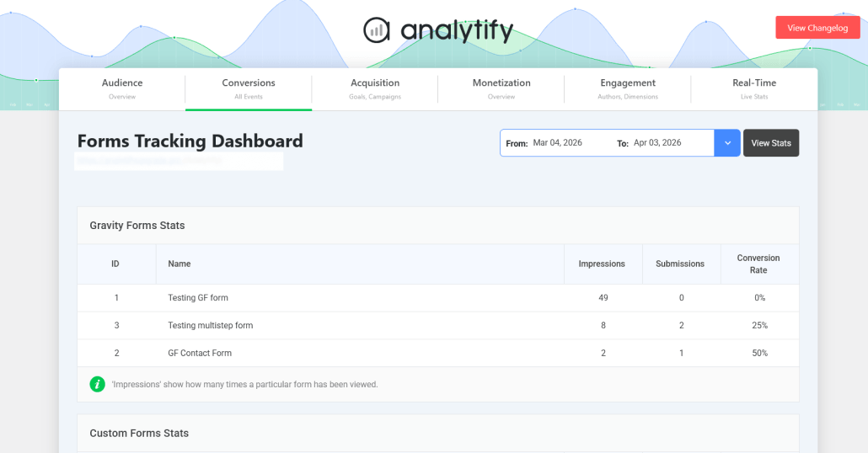Open the Monetization Overview tab
Image resolution: width=868 pixels, height=453 pixels.
(501, 89)
